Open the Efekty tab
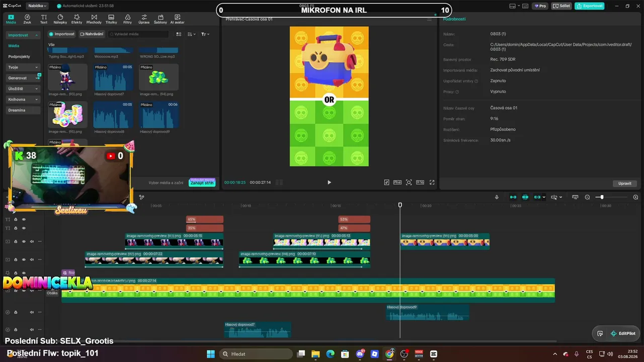 point(76,19)
